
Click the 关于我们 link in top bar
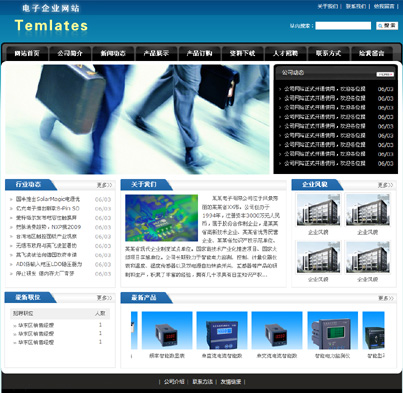[x=328, y=6]
